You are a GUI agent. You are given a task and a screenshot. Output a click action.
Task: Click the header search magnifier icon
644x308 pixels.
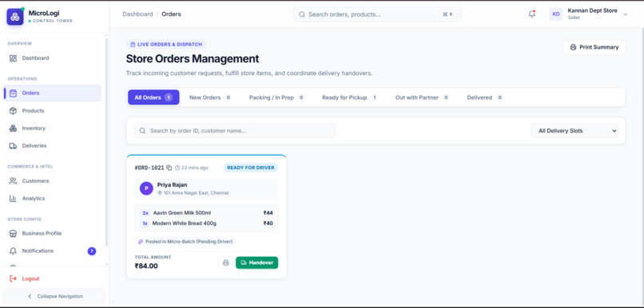click(302, 14)
